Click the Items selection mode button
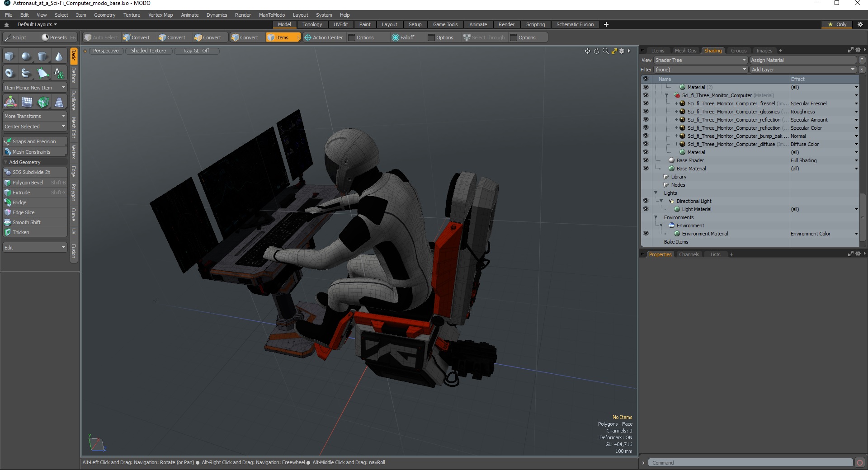The height and width of the screenshot is (470, 868). tap(283, 38)
